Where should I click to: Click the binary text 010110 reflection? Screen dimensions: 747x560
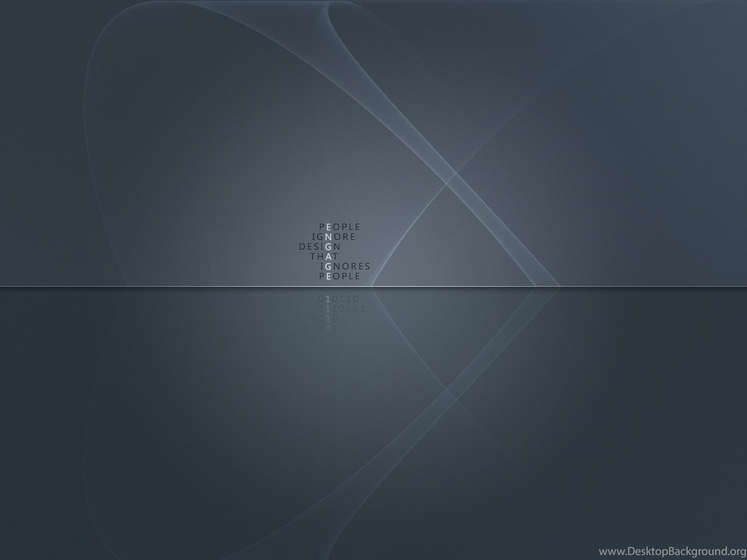(339, 299)
